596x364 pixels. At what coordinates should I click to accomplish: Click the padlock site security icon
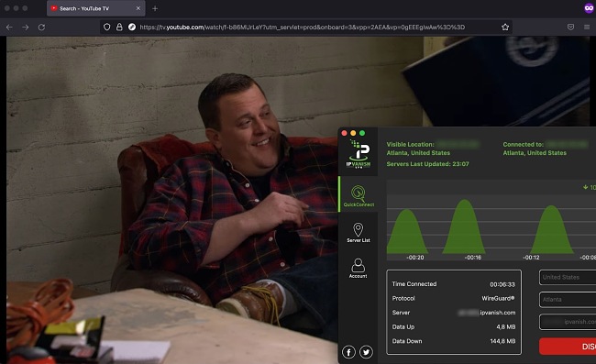(119, 27)
